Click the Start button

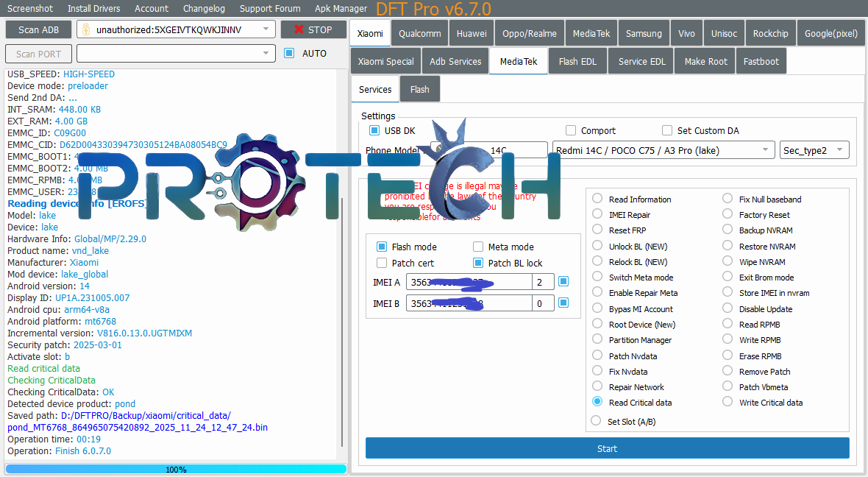click(x=608, y=448)
